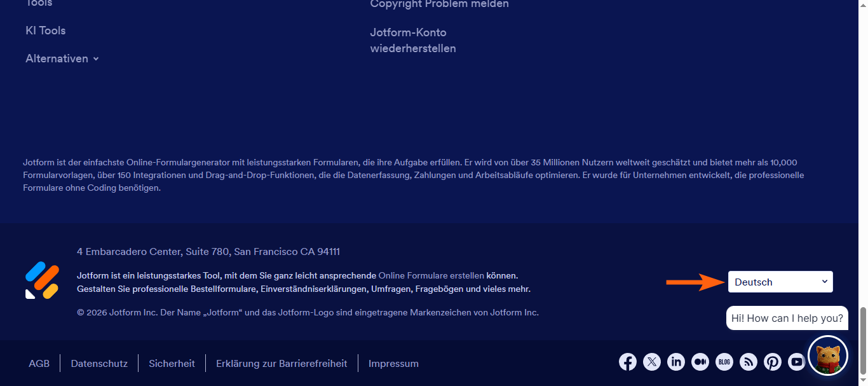Visit Jotform's LinkedIn page
Screen dimensions: 868x386
(675, 361)
